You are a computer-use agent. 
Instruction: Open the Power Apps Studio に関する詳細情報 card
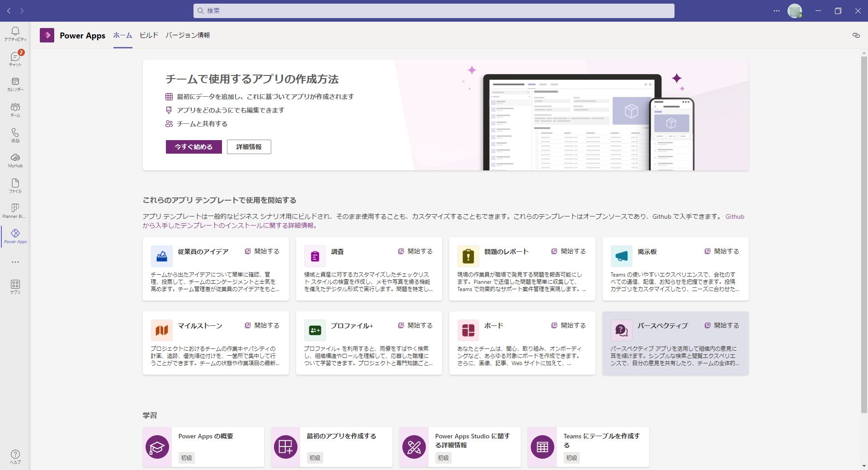[460, 447]
